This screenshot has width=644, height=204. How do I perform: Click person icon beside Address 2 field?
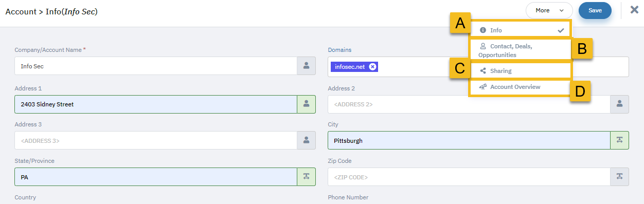619,104
